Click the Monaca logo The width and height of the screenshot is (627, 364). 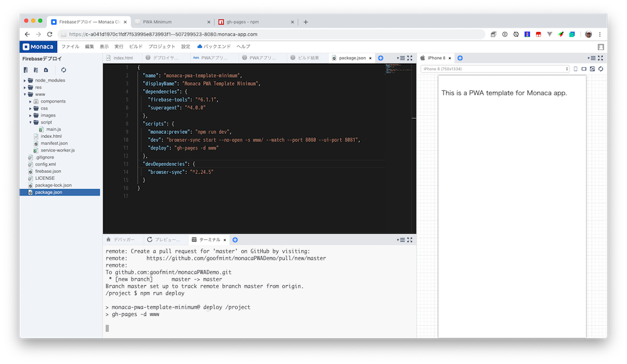coord(38,47)
